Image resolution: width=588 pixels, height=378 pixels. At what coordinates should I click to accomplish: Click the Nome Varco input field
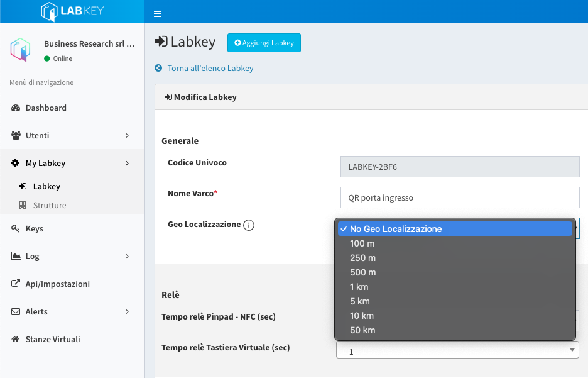[460, 197]
